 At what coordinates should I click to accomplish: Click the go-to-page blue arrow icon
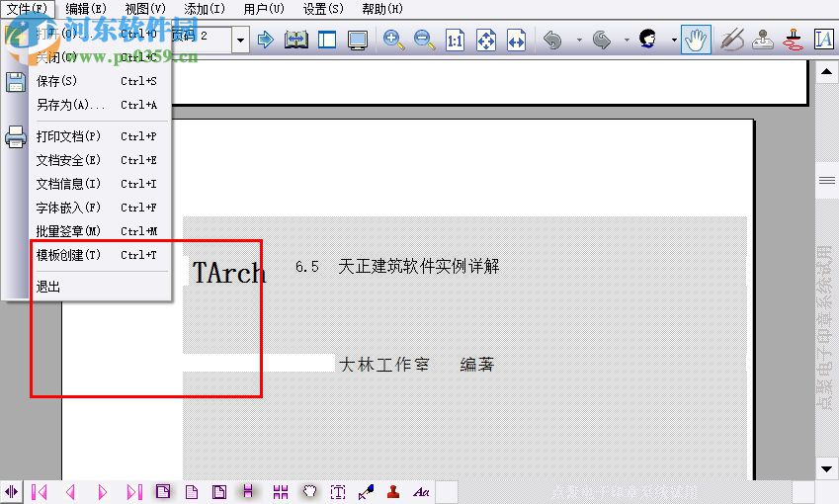266,40
